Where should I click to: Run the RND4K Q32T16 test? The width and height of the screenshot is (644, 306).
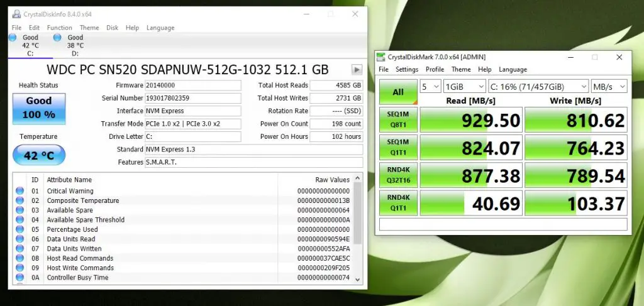(398, 175)
